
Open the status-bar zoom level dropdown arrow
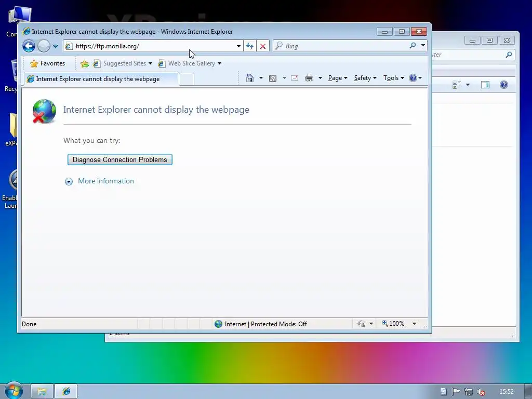pyautogui.click(x=414, y=324)
